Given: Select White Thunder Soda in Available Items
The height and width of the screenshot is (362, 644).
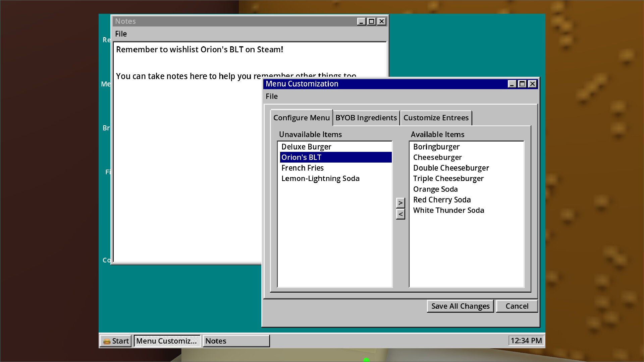Looking at the screenshot, I should pos(467,210).
